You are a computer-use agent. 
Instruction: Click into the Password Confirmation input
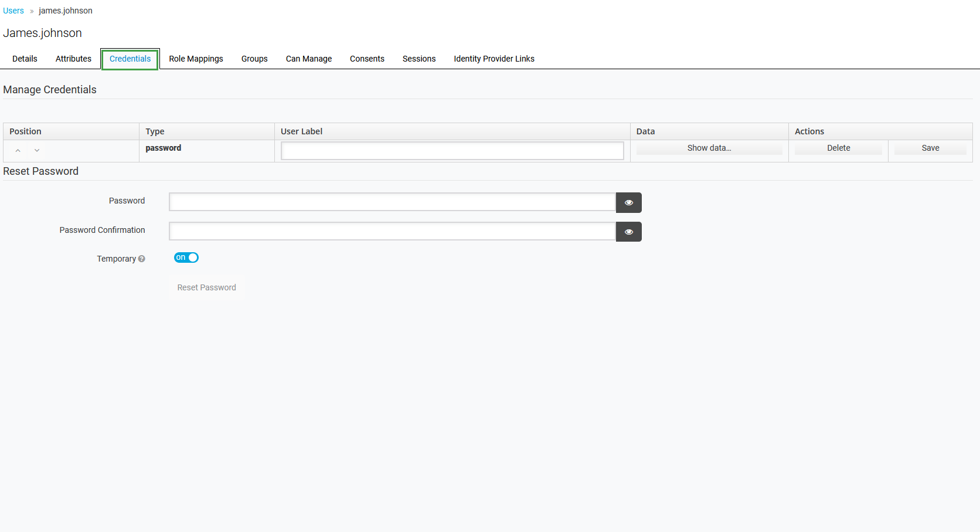pos(392,231)
